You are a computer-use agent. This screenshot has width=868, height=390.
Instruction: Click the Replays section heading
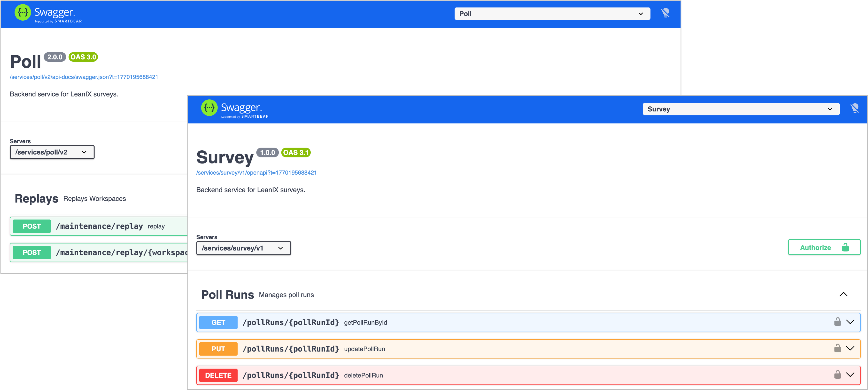pyautogui.click(x=36, y=199)
